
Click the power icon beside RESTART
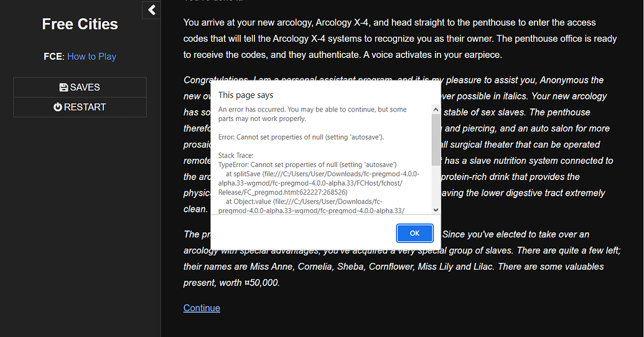pos(58,107)
